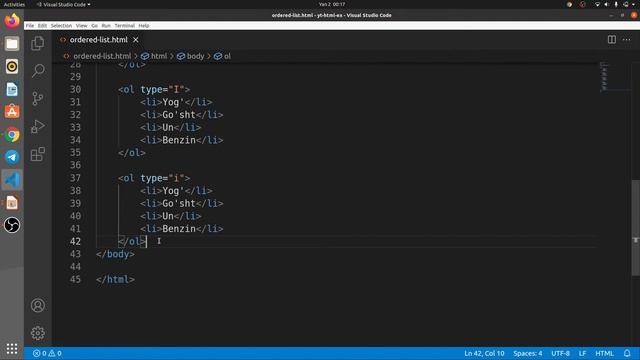Image resolution: width=640 pixels, height=360 pixels.
Task: Launch Google Chrome from the dock
Action: tap(12, 134)
